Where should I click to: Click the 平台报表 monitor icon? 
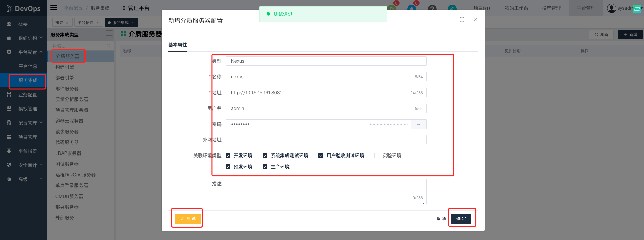pos(9,151)
